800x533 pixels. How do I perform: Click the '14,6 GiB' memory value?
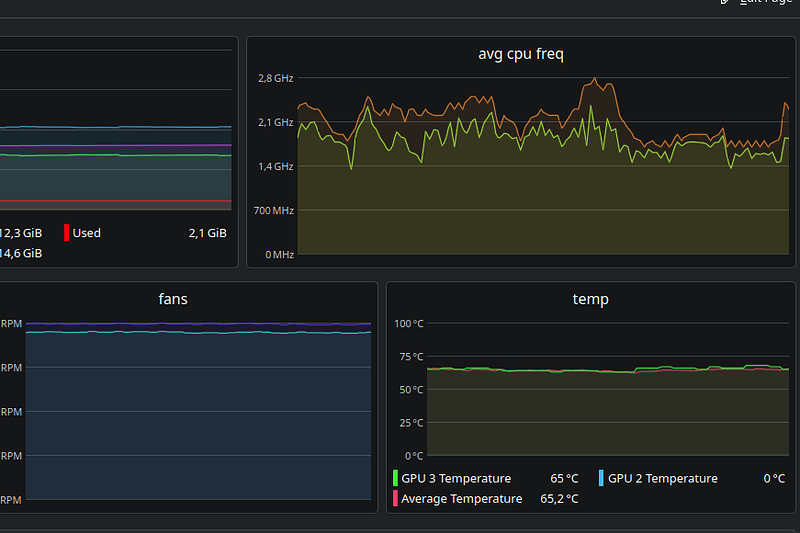pos(21,253)
